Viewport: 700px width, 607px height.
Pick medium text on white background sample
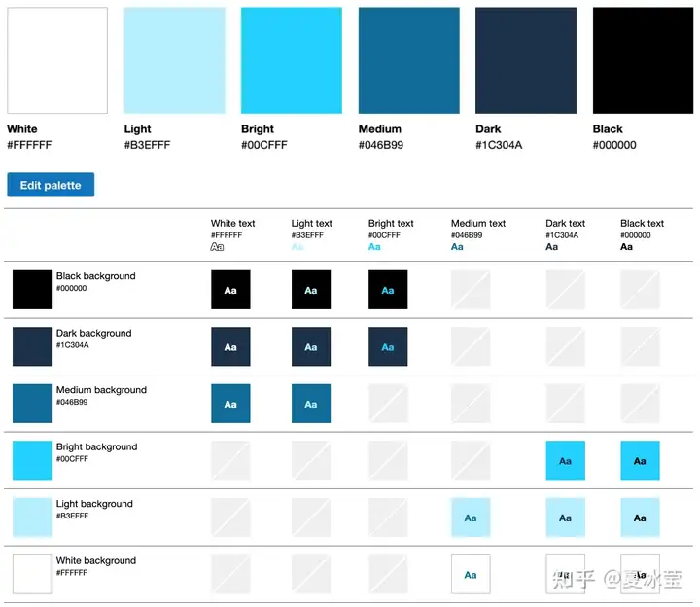(471, 574)
